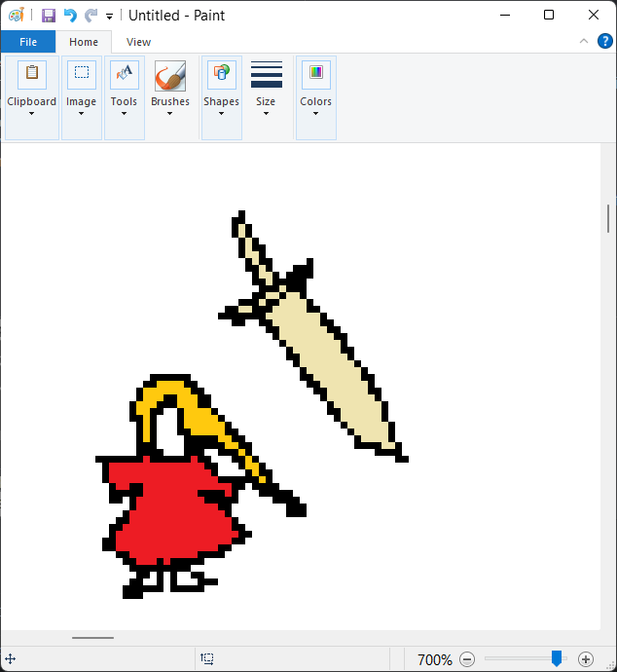Expand the Brushes dropdown arrow
The height and width of the screenshot is (672, 617).
pos(170,114)
